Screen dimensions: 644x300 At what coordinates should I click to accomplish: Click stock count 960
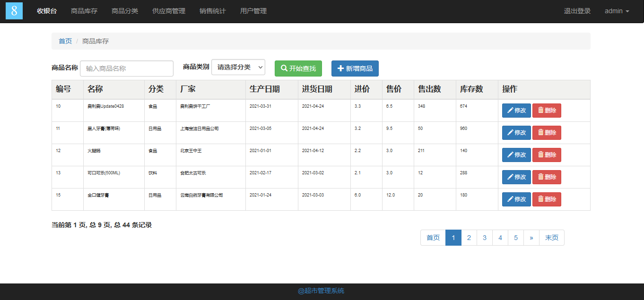(464, 129)
